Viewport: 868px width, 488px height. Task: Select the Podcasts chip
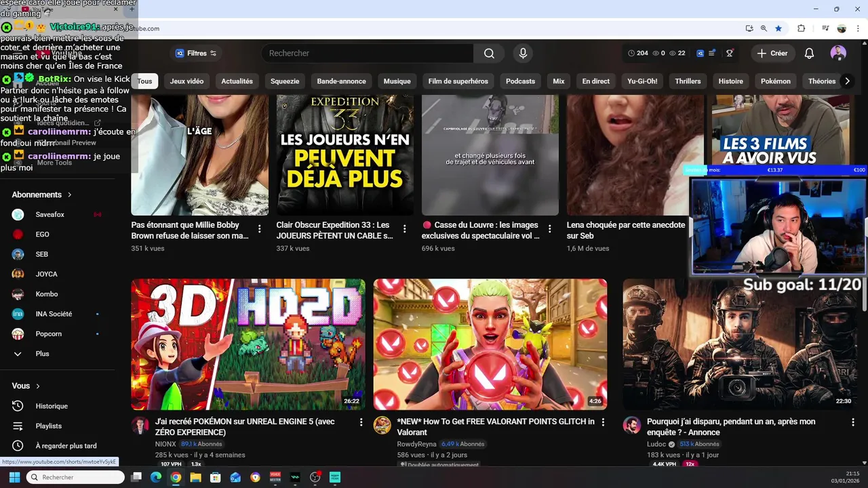(520, 81)
